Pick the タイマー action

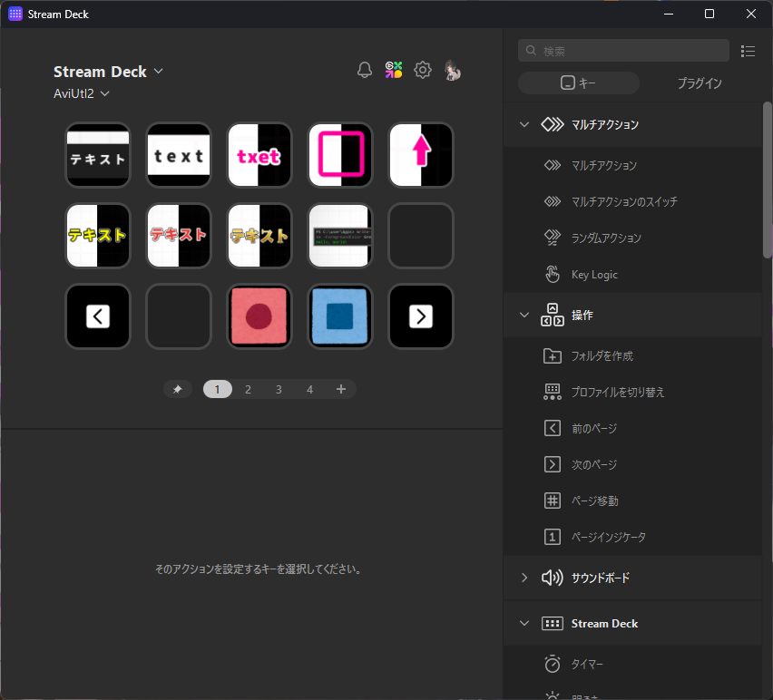pyautogui.click(x=632, y=665)
